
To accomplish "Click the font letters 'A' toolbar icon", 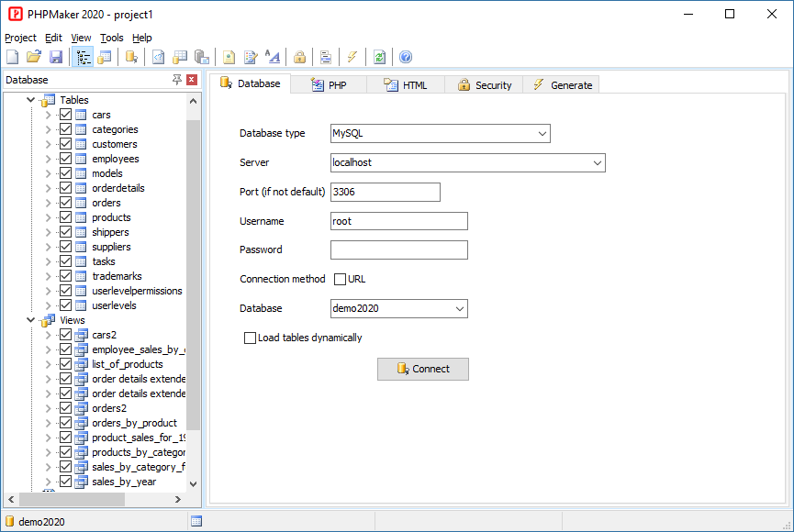I will click(273, 57).
